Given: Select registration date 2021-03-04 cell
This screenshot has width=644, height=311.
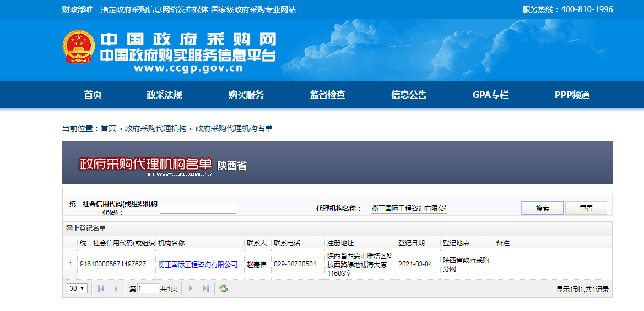Looking at the screenshot, I should click(x=418, y=264).
